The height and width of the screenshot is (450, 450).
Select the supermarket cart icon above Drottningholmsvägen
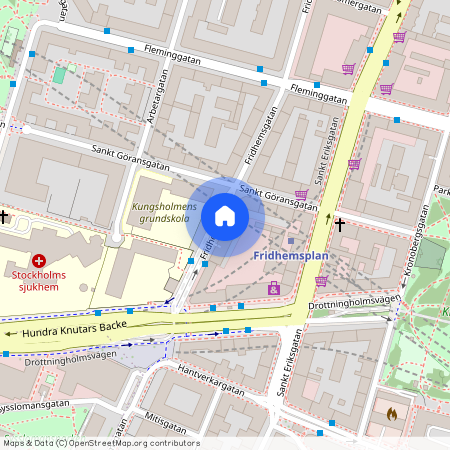(x=321, y=281)
